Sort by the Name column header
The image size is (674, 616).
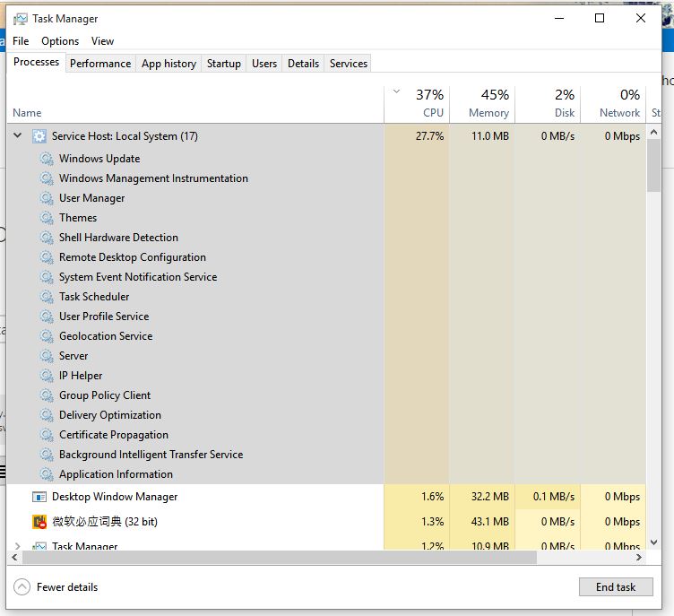pyautogui.click(x=195, y=105)
